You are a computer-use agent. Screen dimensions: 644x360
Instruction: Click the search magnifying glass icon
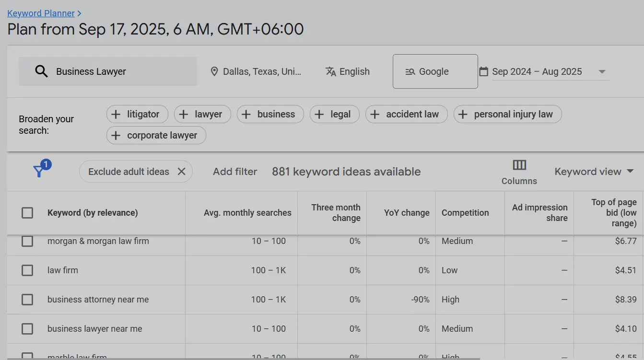click(x=41, y=71)
